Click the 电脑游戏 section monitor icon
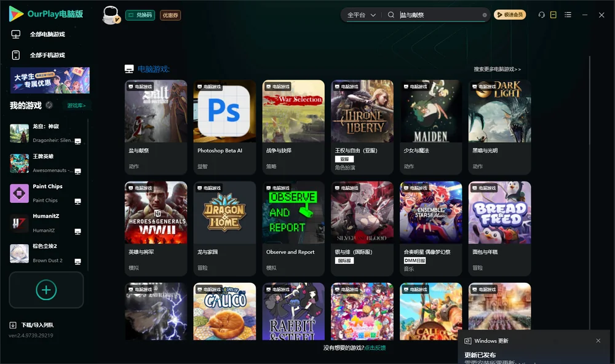615x364 pixels. coord(129,69)
